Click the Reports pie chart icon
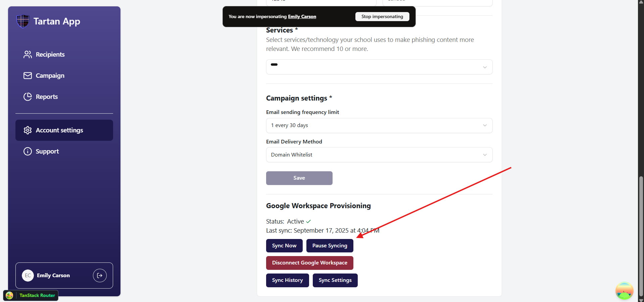 pos(28,97)
